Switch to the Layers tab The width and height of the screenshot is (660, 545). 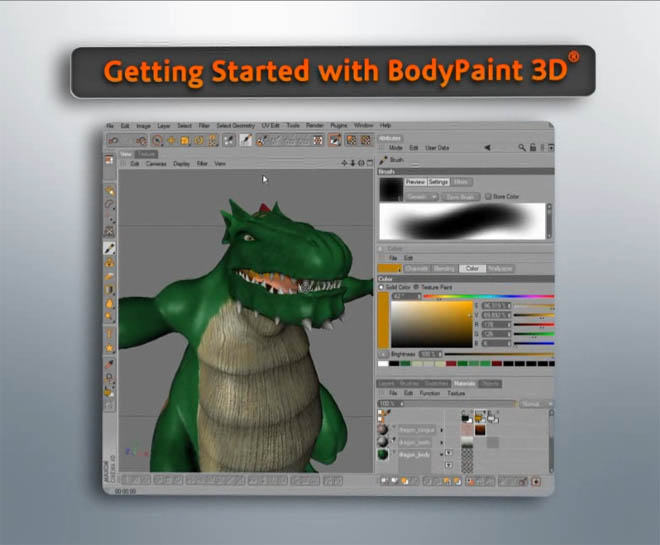click(x=386, y=384)
